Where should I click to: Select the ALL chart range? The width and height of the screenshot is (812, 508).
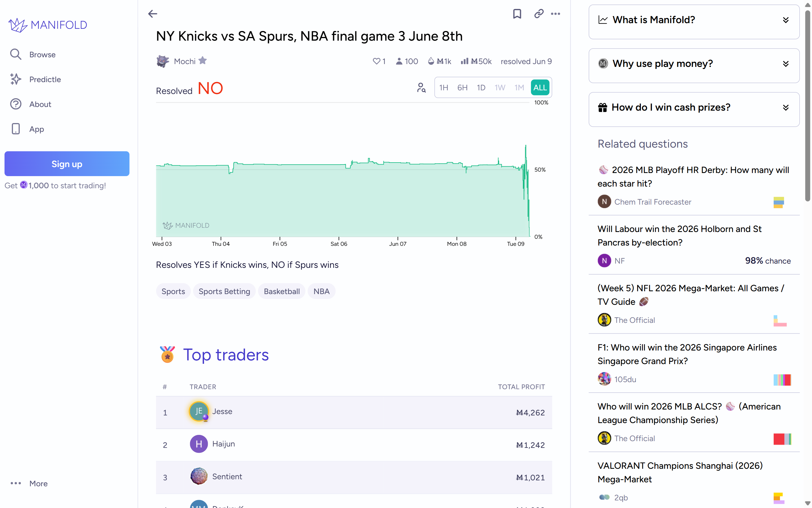540,88
